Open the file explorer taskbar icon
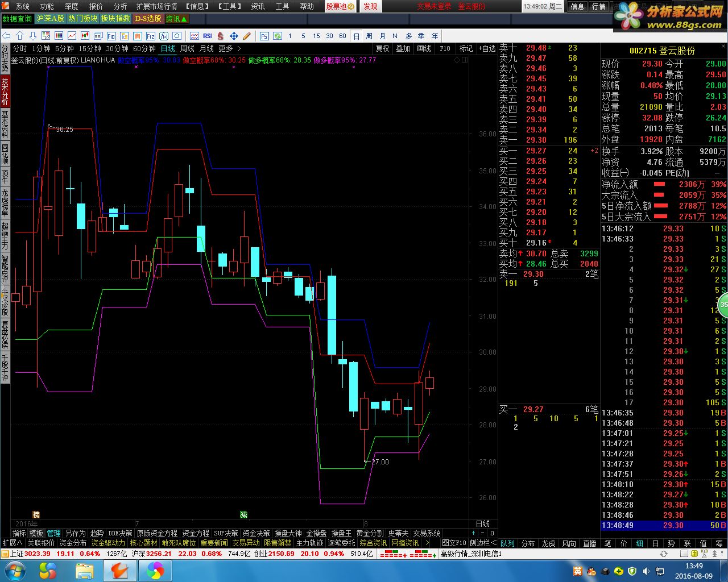The image size is (728, 582). (84, 570)
